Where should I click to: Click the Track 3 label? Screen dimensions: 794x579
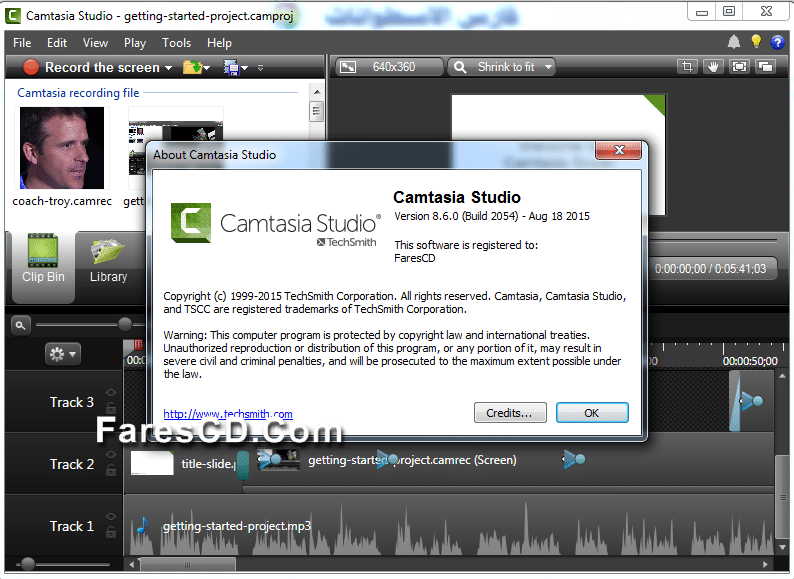tap(71, 402)
